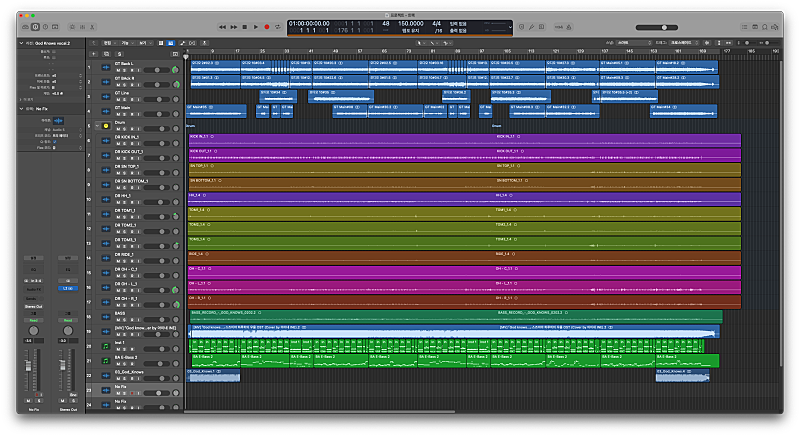The height and width of the screenshot is (436, 800).
Task: Collapse the God Knows vocal.2 region inspector
Action: [21, 43]
